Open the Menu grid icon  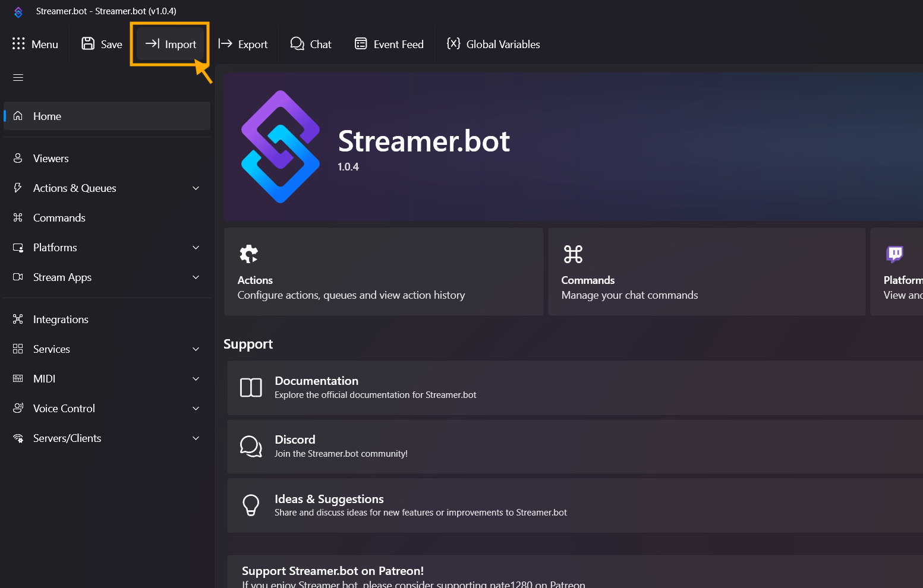click(x=18, y=43)
